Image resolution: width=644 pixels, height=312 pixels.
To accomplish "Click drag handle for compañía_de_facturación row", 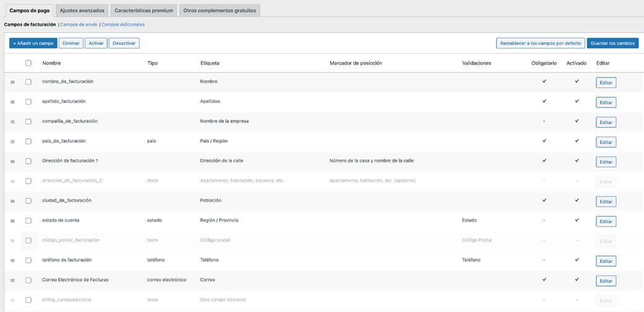I will click(12, 122).
